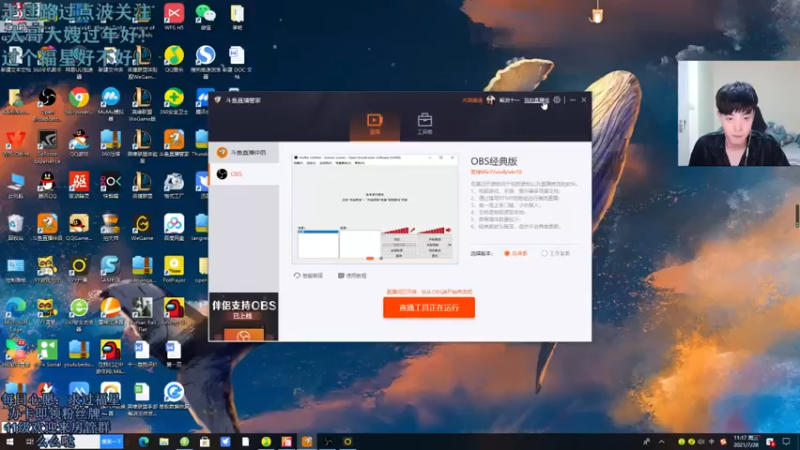Expand hidden system tray icons arrow
This screenshot has height=450, width=800.
(662, 441)
